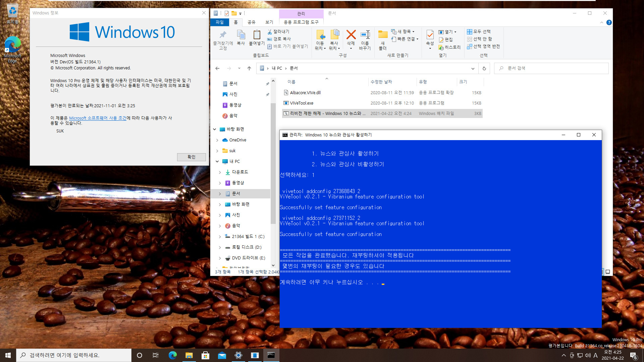The width and height of the screenshot is (644, 362).
Task: Click the 문서 검색 search box
Action: coord(551,68)
